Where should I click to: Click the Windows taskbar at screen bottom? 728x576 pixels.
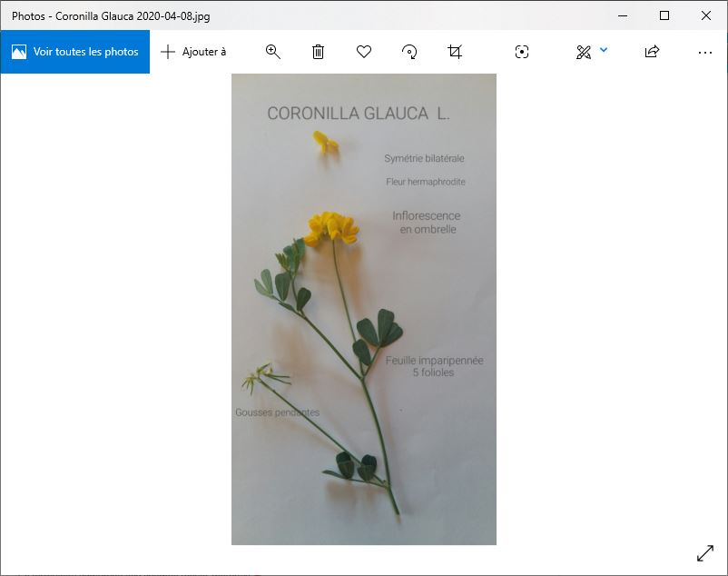[x=363, y=572]
